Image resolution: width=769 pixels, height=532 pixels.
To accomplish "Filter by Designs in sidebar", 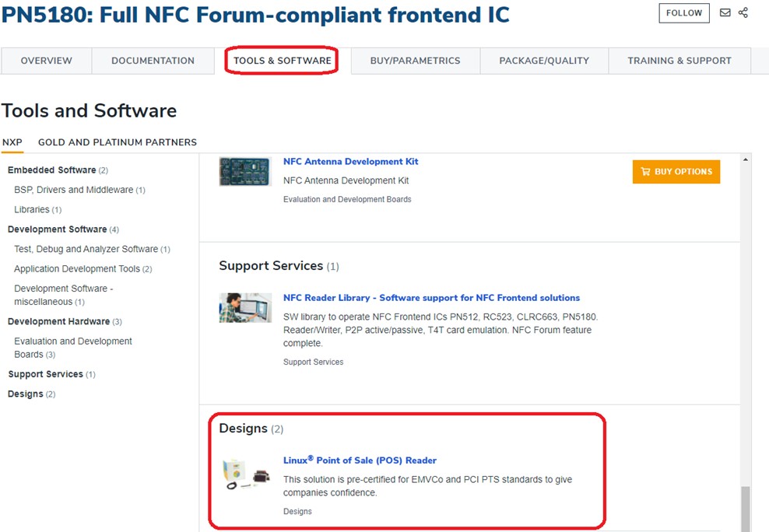I will (26, 394).
